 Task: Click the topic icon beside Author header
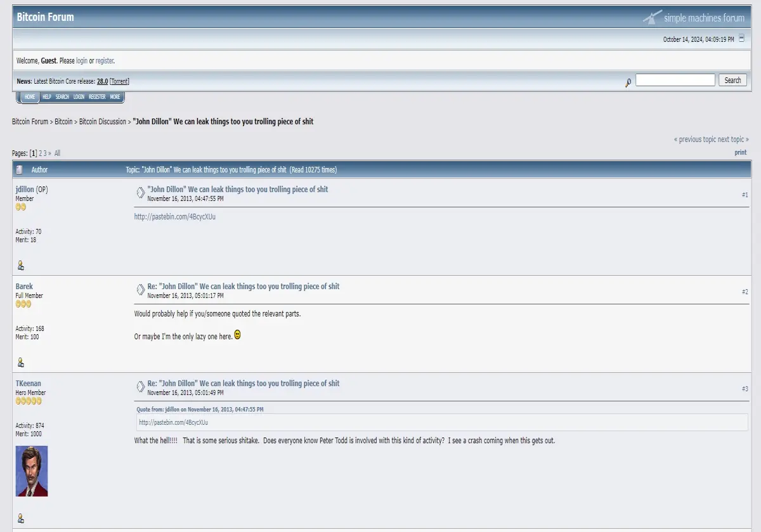19,169
